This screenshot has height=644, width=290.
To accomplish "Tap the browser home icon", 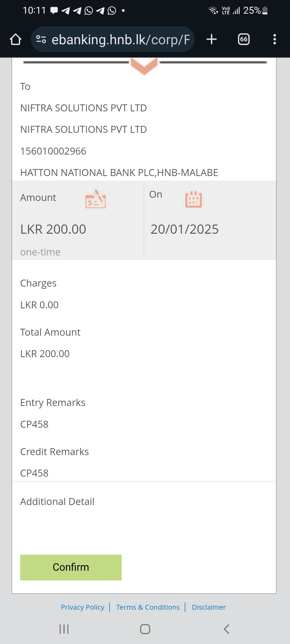I will (16, 39).
